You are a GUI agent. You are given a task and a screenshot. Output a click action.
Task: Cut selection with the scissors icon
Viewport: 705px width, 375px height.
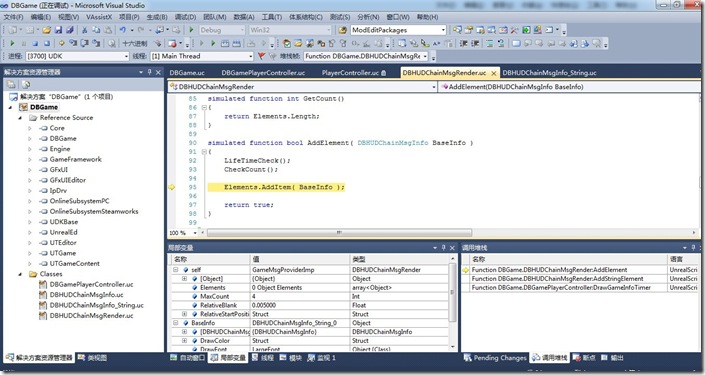84,30
